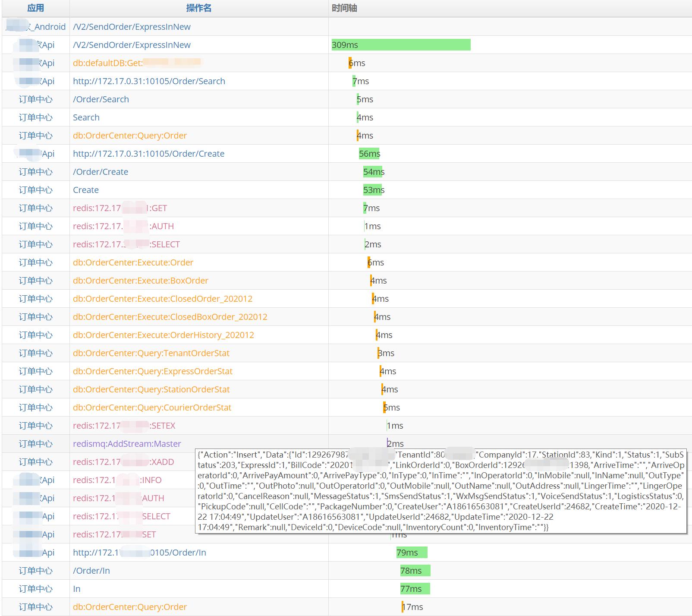Click the 309ms green timeline bar

click(401, 45)
